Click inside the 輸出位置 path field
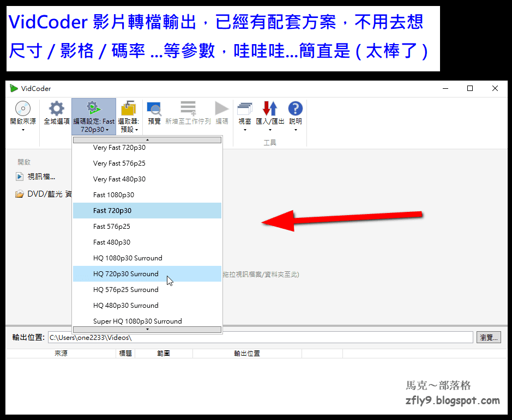Viewport: 512px width, 420px height. click(x=218, y=337)
